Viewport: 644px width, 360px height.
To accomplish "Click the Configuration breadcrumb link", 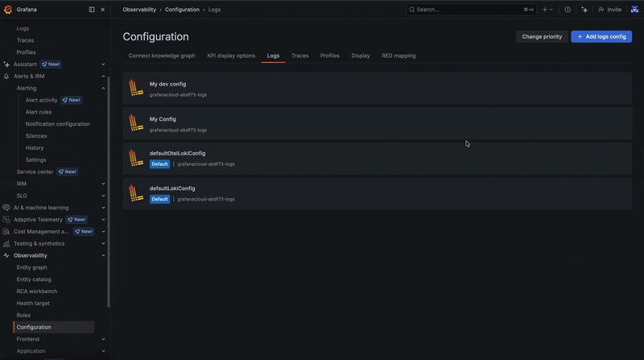I will [x=182, y=10].
